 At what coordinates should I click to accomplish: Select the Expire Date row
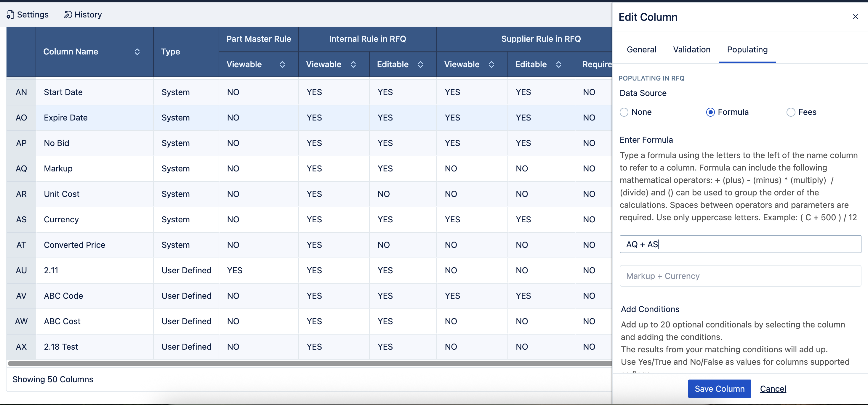(x=65, y=118)
